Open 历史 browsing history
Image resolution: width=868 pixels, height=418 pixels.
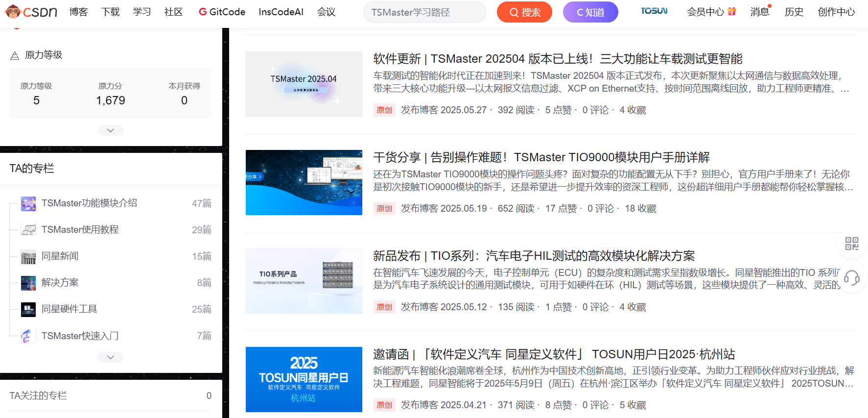(x=794, y=12)
